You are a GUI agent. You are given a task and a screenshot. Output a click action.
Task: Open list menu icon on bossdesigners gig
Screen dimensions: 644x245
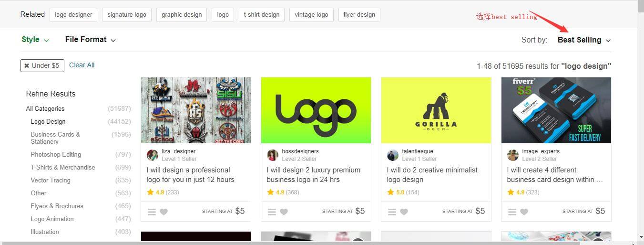[x=272, y=212]
